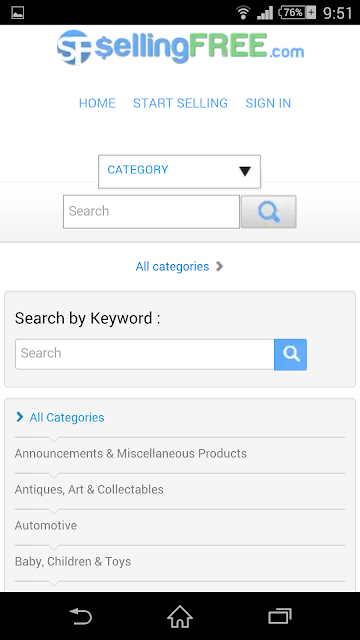
Task: Tap the Android back navigation icon
Action: tap(81, 616)
